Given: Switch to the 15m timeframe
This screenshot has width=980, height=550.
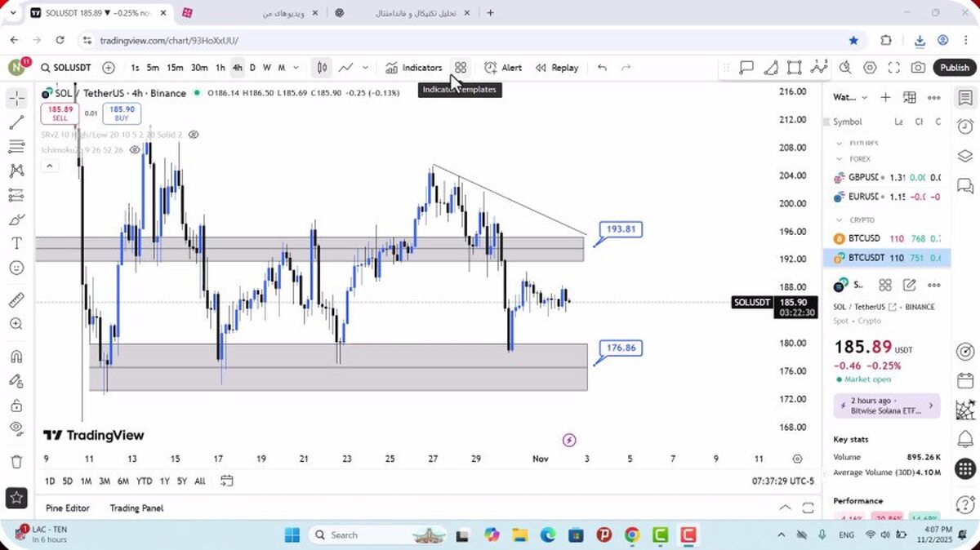Looking at the screenshot, I should coord(175,68).
